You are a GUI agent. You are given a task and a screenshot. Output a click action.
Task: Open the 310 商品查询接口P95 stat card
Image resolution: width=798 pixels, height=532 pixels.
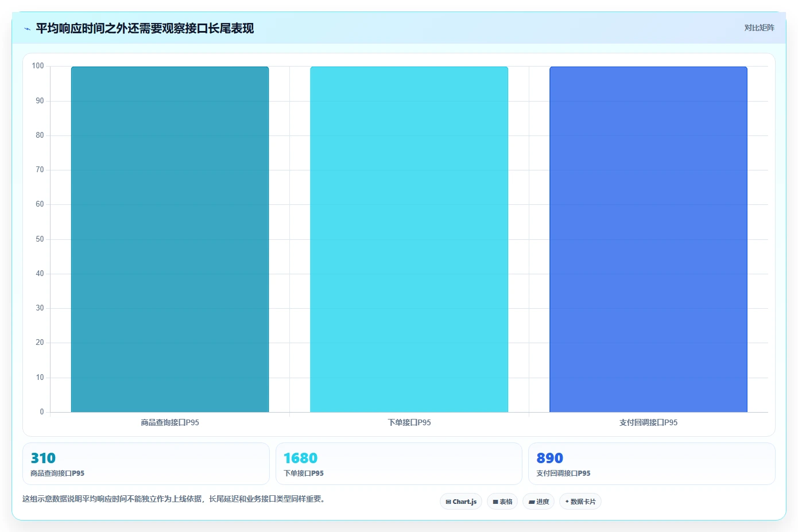tap(146, 464)
